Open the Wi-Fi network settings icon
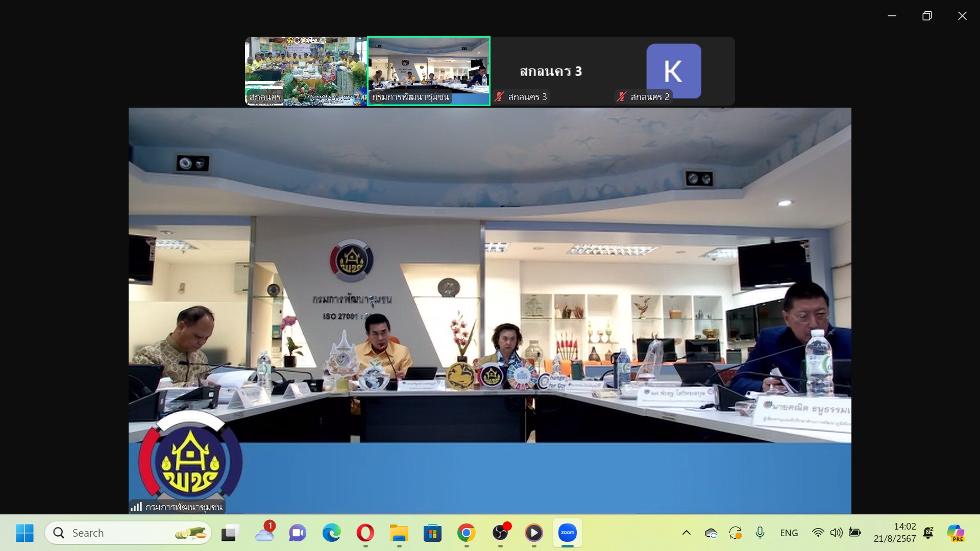Viewport: 980px width, 551px height. tap(818, 533)
